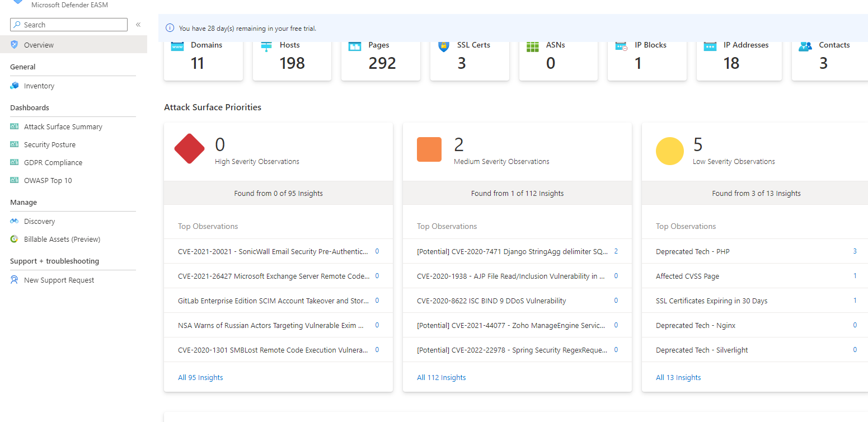This screenshot has height=422, width=868.
Task: Click the SSL Certs shield-lock icon
Action: [x=444, y=46]
